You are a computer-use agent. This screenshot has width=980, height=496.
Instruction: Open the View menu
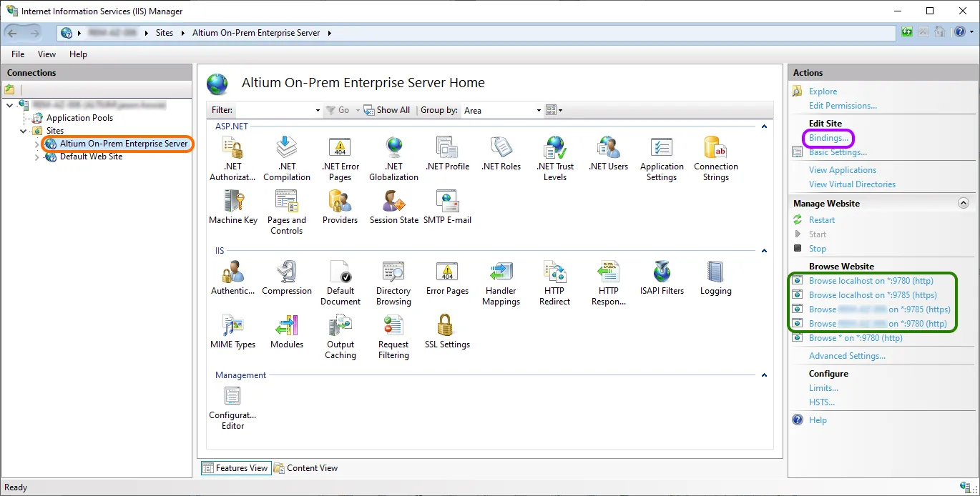point(46,54)
